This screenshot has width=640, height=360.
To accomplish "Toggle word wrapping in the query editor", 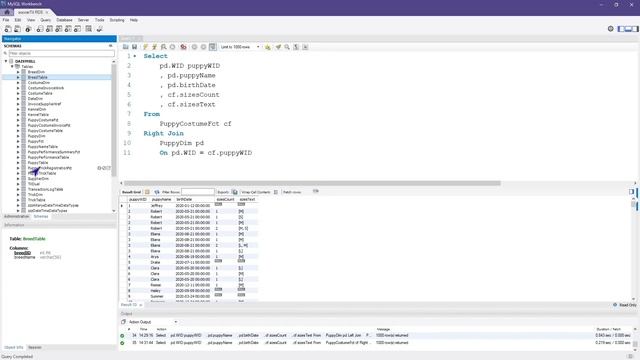I will (x=305, y=47).
